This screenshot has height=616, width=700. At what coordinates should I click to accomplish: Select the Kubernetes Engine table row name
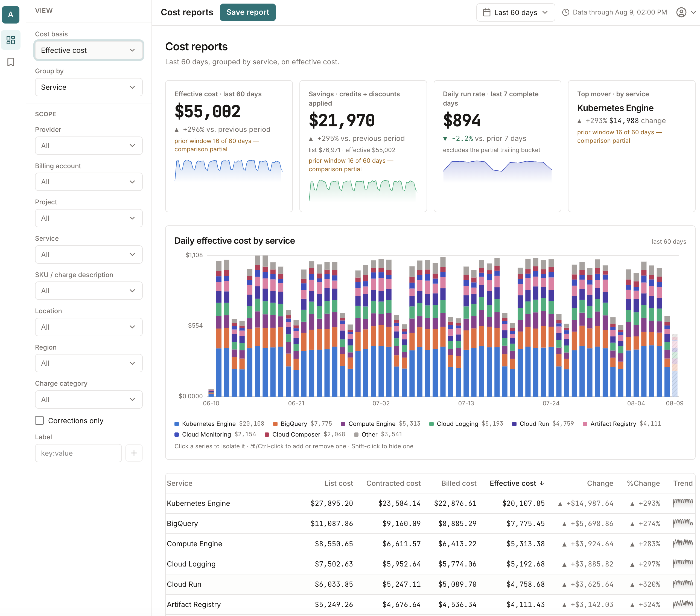198,503
